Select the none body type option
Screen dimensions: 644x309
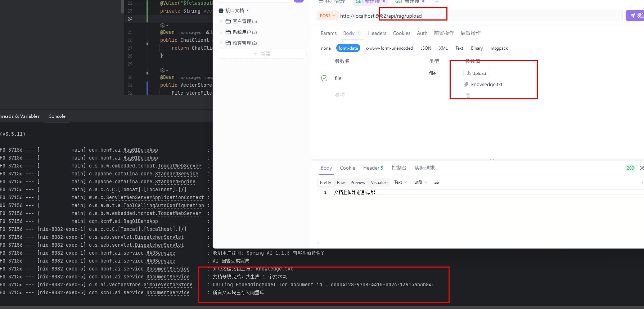point(326,48)
